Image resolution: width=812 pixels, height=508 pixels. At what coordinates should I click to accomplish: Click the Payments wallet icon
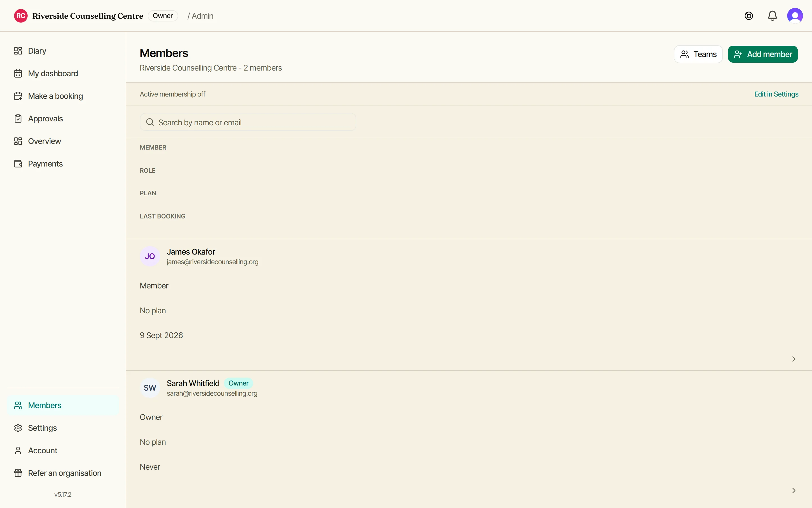(18, 164)
